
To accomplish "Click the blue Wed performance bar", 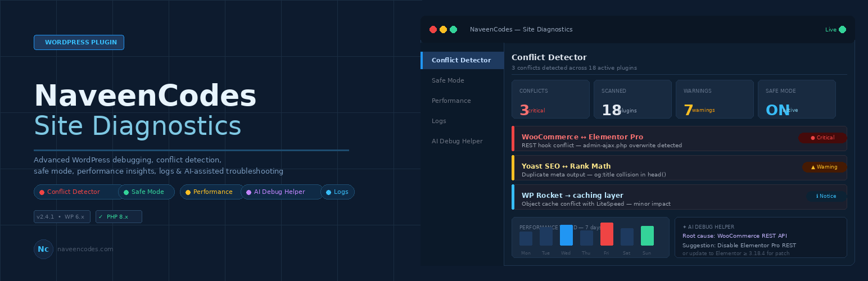I will [566, 234].
